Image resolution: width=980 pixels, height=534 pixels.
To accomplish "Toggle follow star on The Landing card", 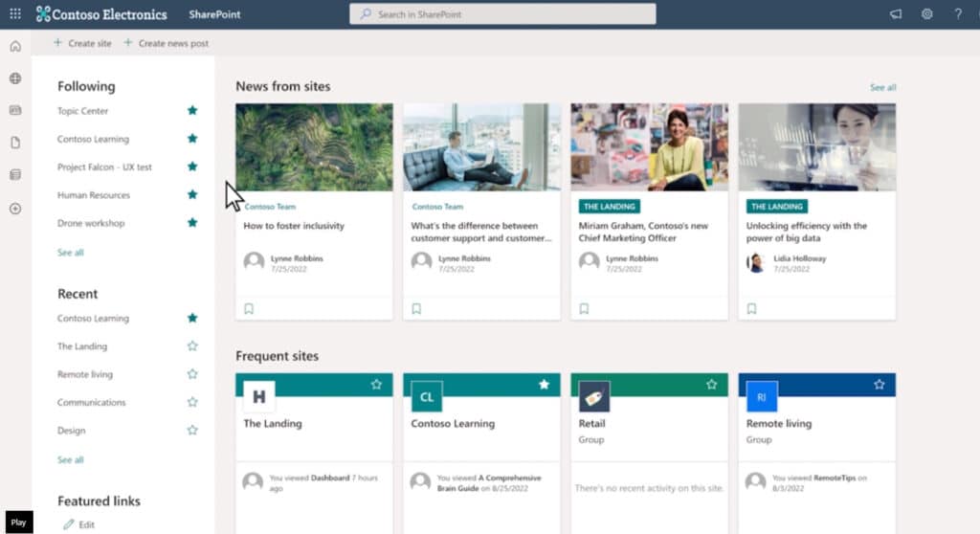I will point(376,385).
